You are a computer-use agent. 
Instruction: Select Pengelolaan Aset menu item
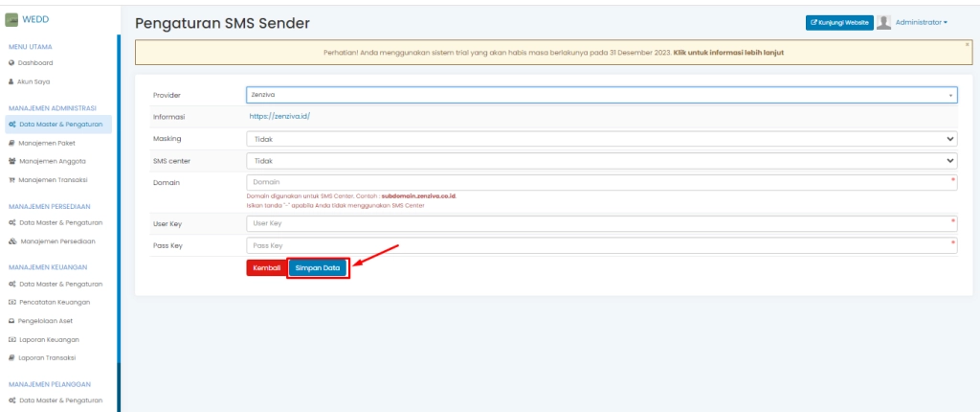46,321
